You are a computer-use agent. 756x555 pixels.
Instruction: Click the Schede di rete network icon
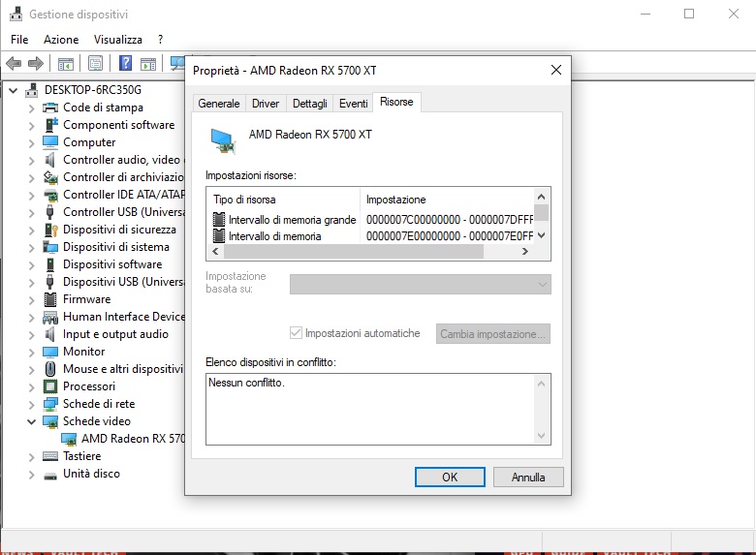point(50,404)
